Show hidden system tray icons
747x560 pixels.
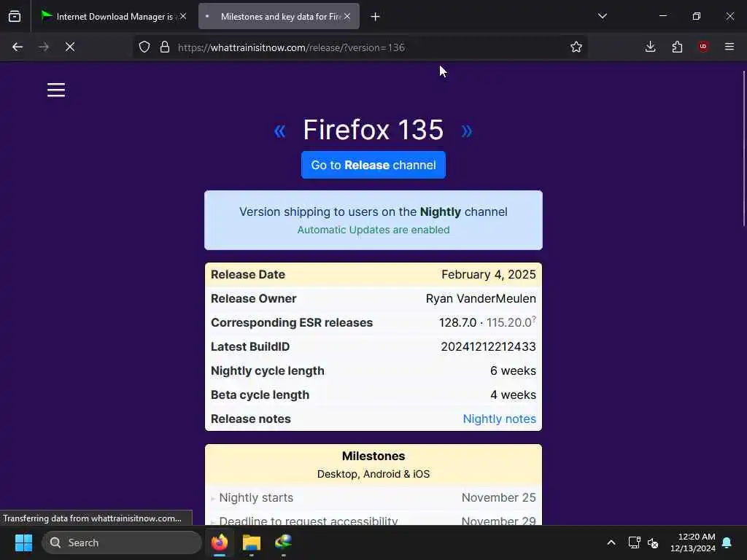[x=611, y=542]
